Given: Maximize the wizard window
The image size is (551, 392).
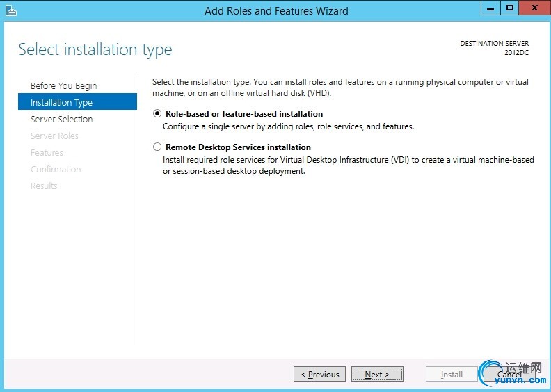Looking at the screenshot, I should (x=509, y=8).
